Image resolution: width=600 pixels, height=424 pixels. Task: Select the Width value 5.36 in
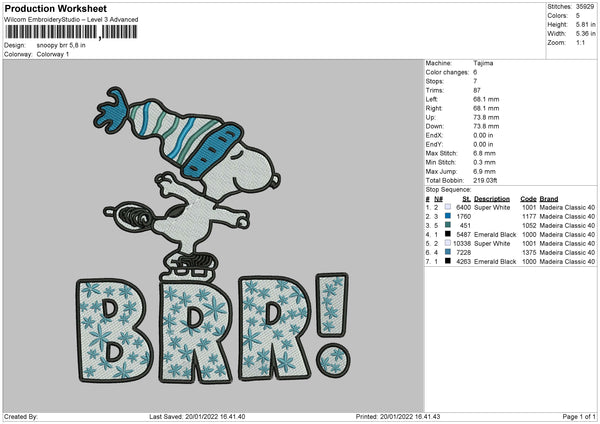pos(585,34)
